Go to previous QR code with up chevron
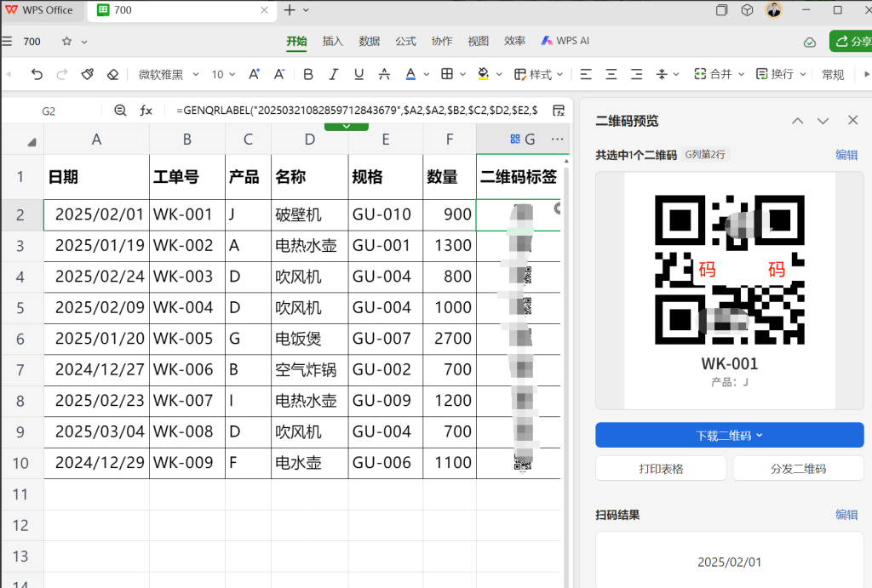This screenshot has height=588, width=872. (x=797, y=121)
